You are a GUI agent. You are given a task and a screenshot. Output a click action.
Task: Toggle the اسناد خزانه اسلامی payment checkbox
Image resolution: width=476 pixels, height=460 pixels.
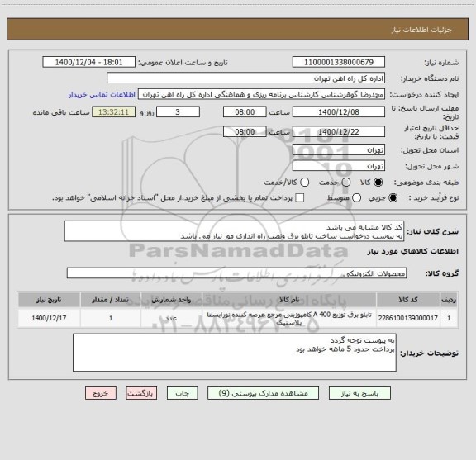coord(300,198)
